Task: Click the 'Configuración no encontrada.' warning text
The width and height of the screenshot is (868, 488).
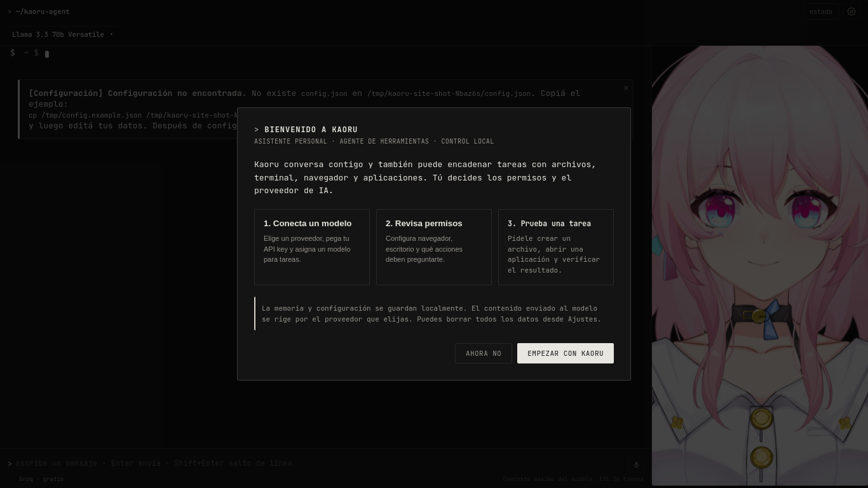Action: click(177, 93)
